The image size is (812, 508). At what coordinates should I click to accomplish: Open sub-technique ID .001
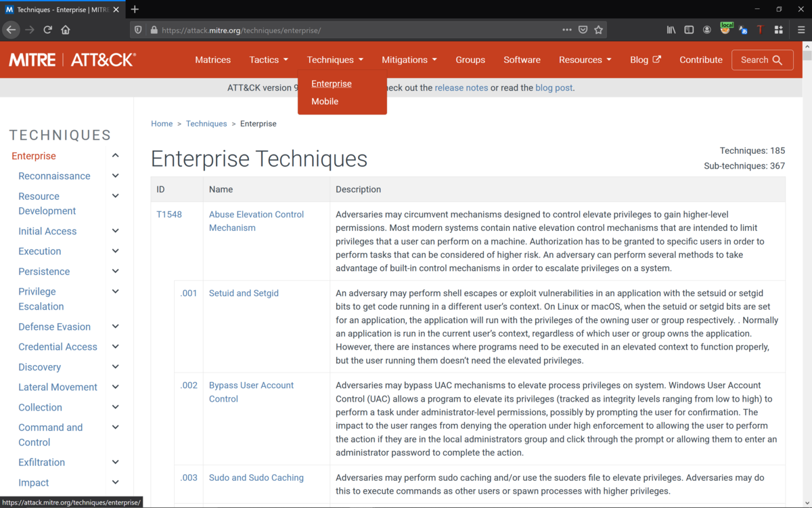(189, 293)
